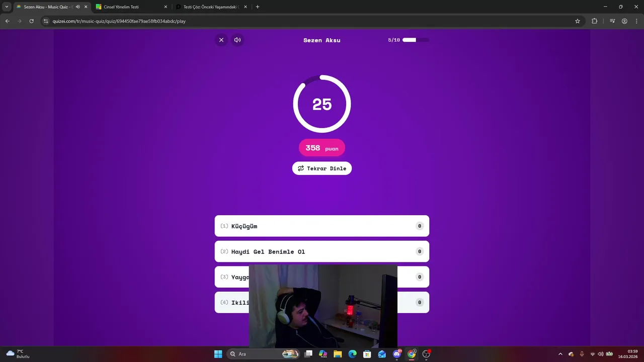The width and height of the screenshot is (644, 362).
Task: View site information icon in address bar
Action: pyautogui.click(x=46, y=21)
